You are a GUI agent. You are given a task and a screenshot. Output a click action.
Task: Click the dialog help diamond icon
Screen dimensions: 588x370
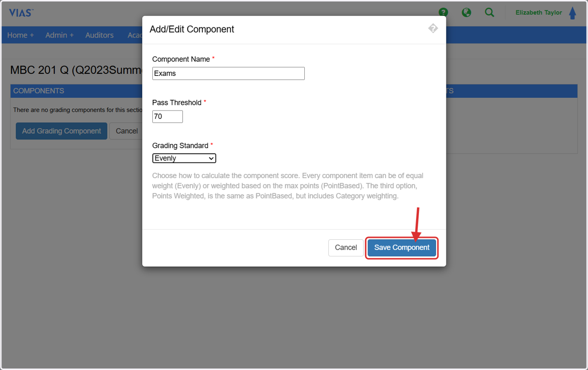click(x=433, y=28)
